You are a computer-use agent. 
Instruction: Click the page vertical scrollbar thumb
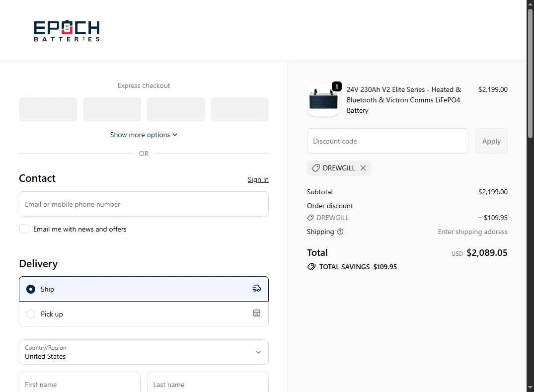[x=530, y=73]
